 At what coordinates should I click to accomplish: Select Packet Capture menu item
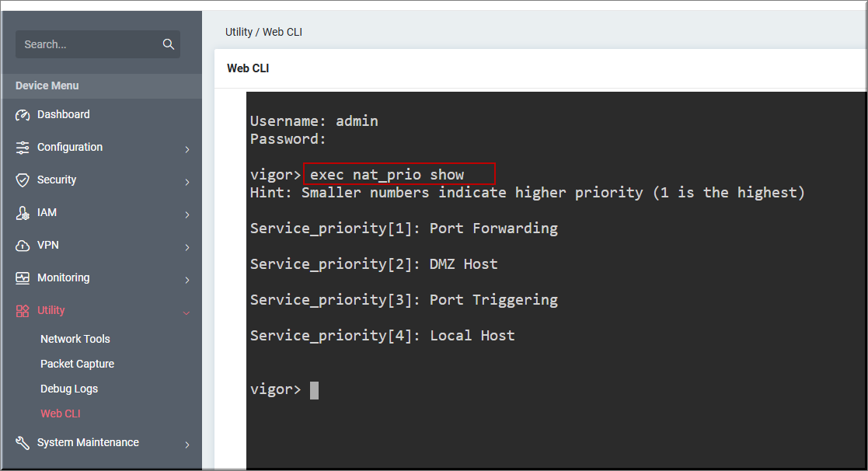point(77,364)
